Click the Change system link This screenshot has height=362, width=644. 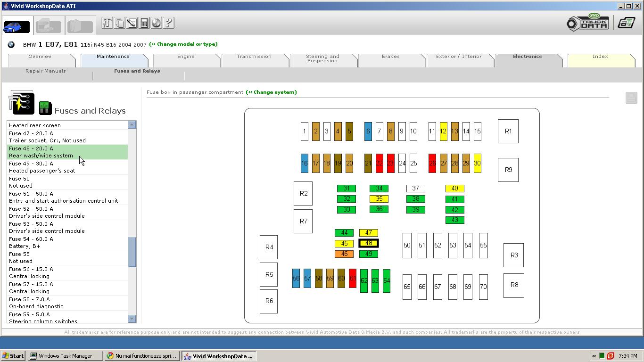[272, 92]
